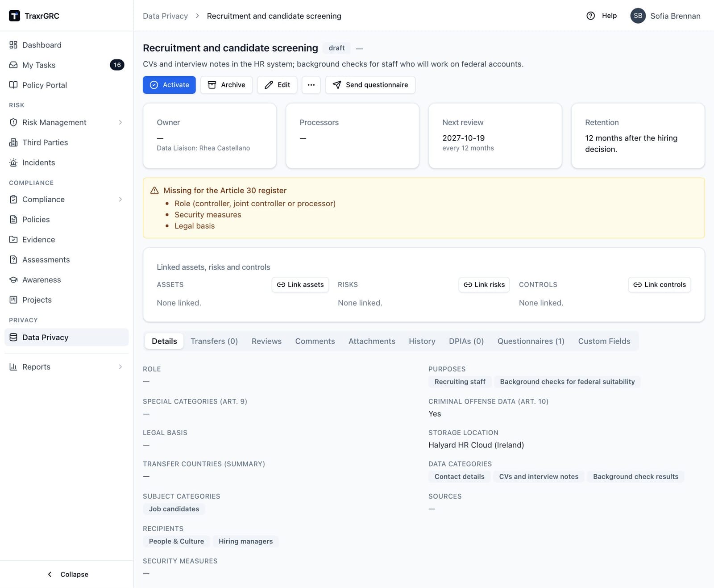This screenshot has height=588, width=714.
Task: Click the Assessments icon in sidebar
Action: coord(13,259)
